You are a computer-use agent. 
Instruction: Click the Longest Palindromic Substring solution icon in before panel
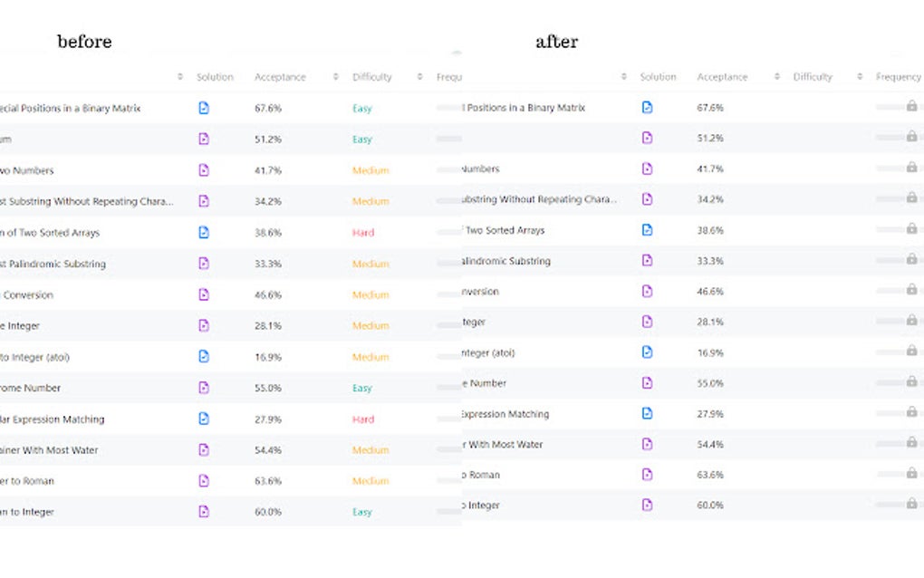[204, 264]
